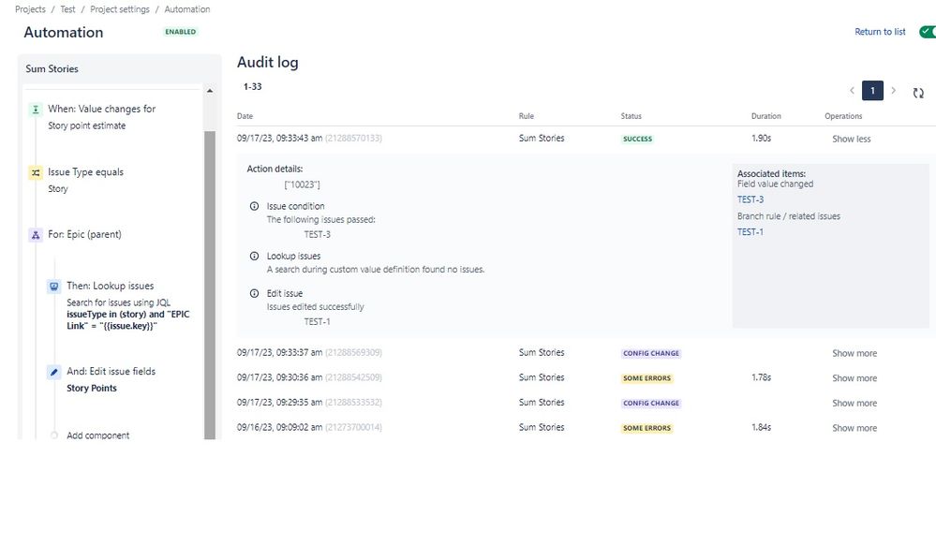936x560 pixels.
Task: Click Add component in rule tree
Action: (97, 435)
